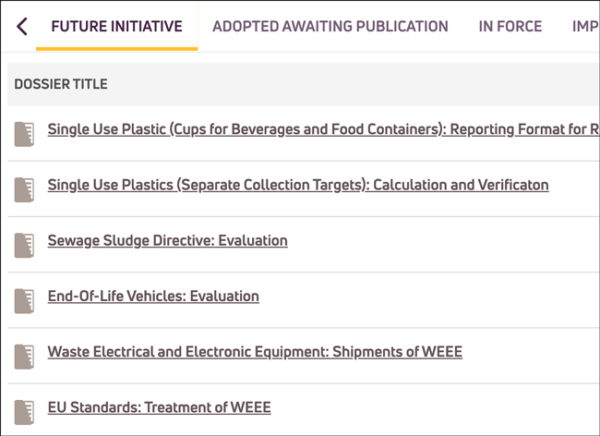Image resolution: width=600 pixels, height=436 pixels.
Task: Click document icon beside Shipments of WEEE
Action: [x=25, y=356]
